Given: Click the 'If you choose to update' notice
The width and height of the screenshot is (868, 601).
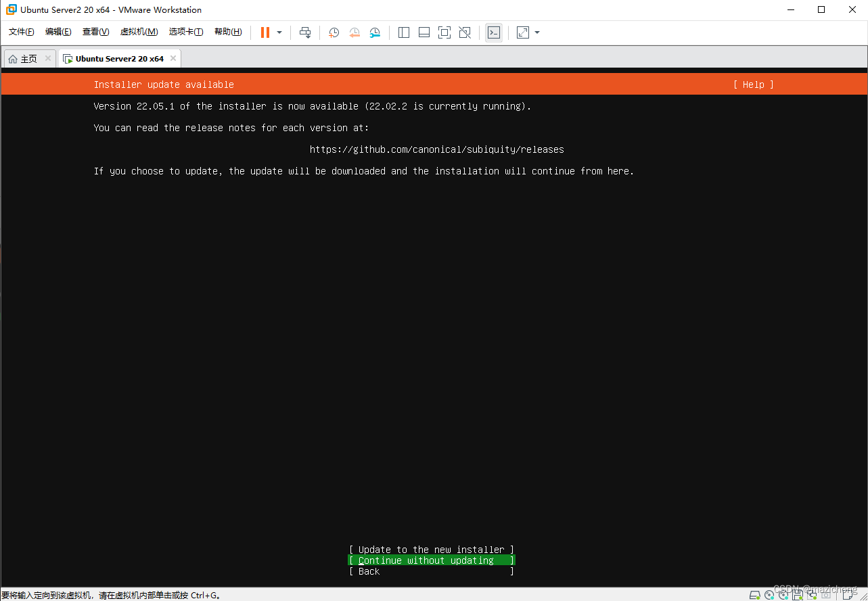Looking at the screenshot, I should [x=364, y=171].
